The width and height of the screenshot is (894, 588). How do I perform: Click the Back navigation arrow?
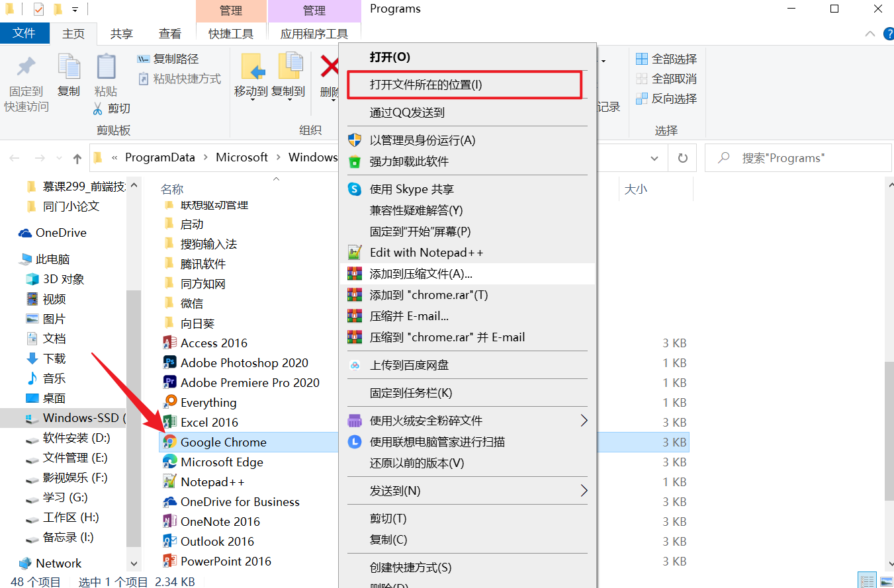tap(15, 158)
